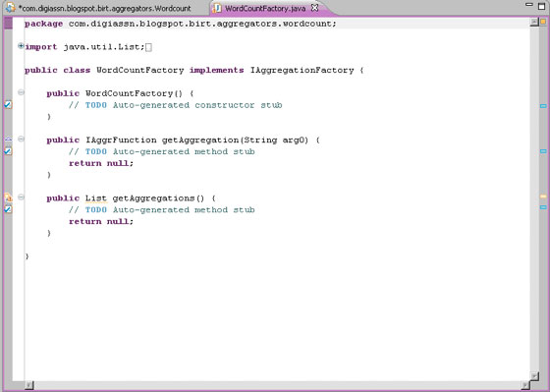The image size is (550, 392).
Task: Click the Java file icon on WordCountFactory tab
Action: pyautogui.click(x=217, y=8)
